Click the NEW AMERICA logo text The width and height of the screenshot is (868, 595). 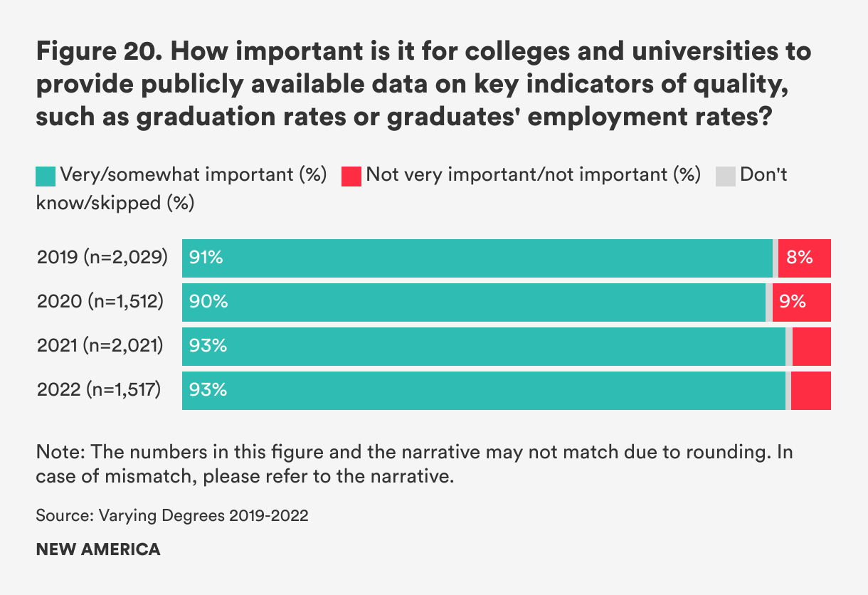pyautogui.click(x=98, y=550)
